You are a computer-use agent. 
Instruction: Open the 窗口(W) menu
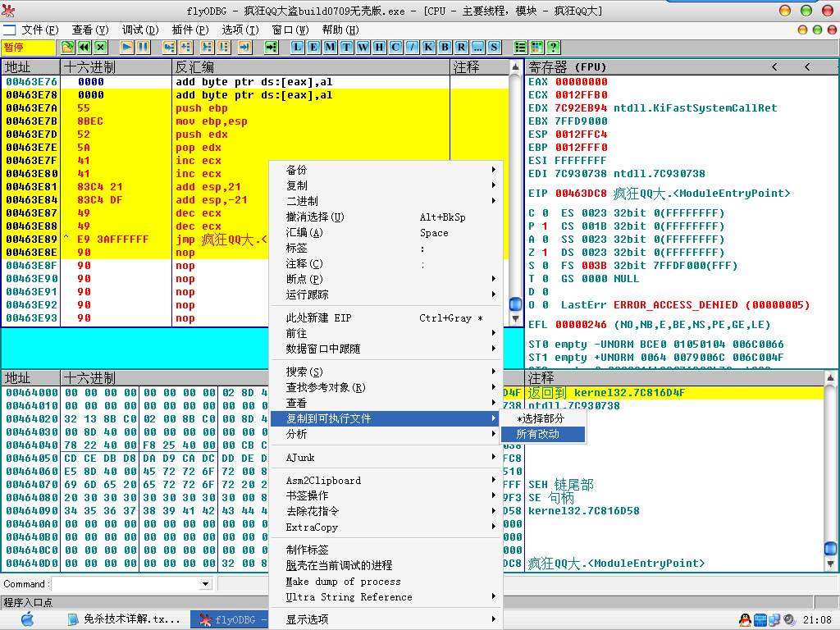(290, 30)
